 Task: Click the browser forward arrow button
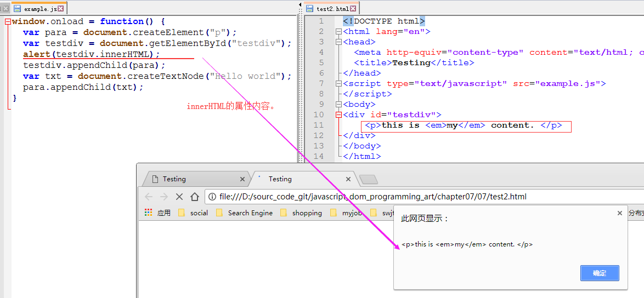pos(163,197)
